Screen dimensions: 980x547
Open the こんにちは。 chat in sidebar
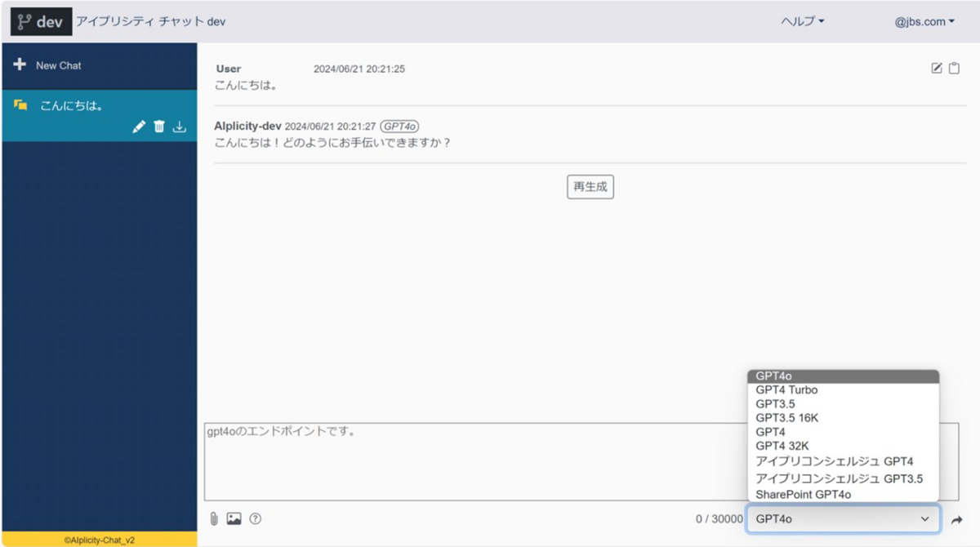click(x=99, y=115)
